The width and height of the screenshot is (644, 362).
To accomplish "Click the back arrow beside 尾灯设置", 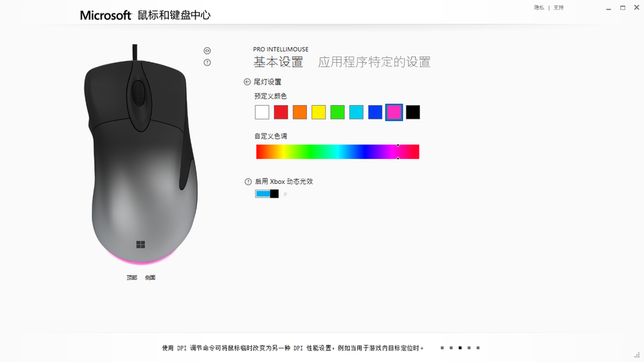I will 247,82.
